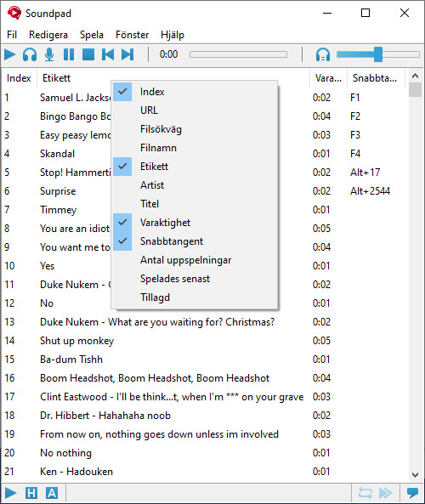Viewport: 425px width, 504px height.
Task: Click the A icon in status bar
Action: (x=52, y=493)
